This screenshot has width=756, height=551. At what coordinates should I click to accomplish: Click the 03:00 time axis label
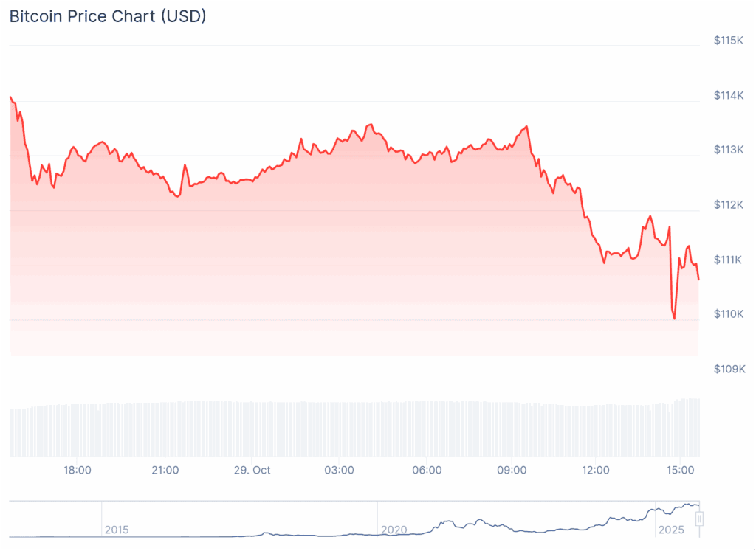pyautogui.click(x=339, y=470)
